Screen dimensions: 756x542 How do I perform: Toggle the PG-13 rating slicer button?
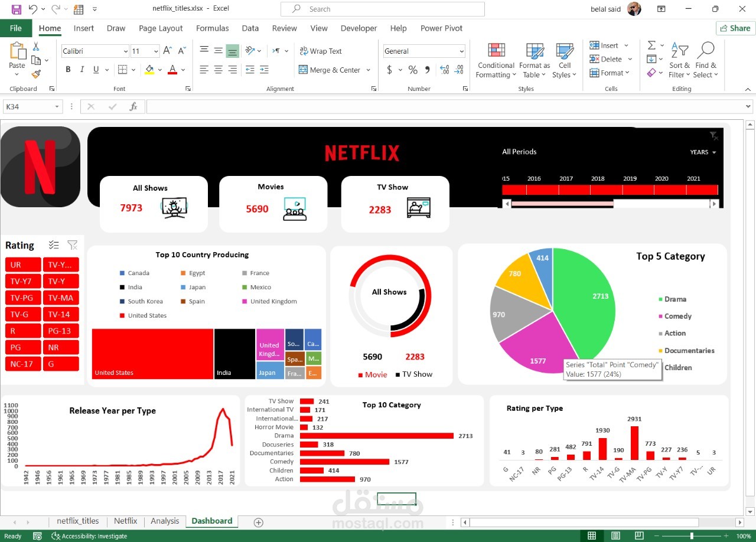[61, 331]
